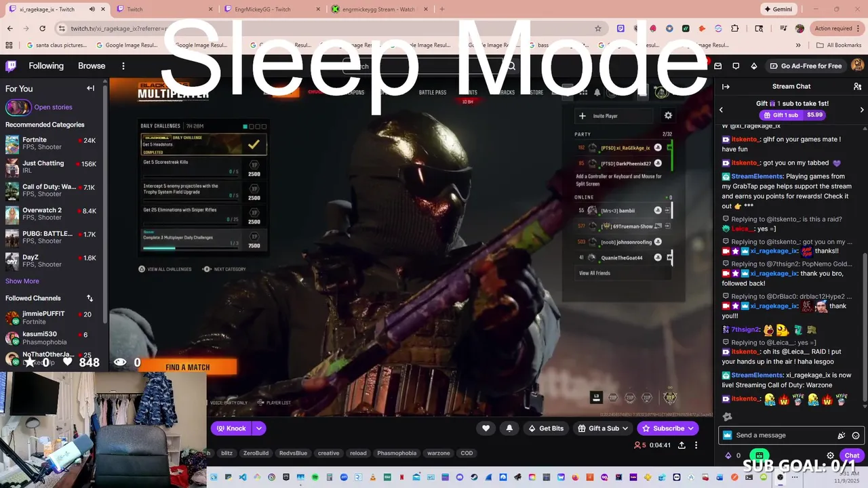This screenshot has width=868, height=488.
Task: Bookmark this page with the star
Action: pyautogui.click(x=597, y=28)
